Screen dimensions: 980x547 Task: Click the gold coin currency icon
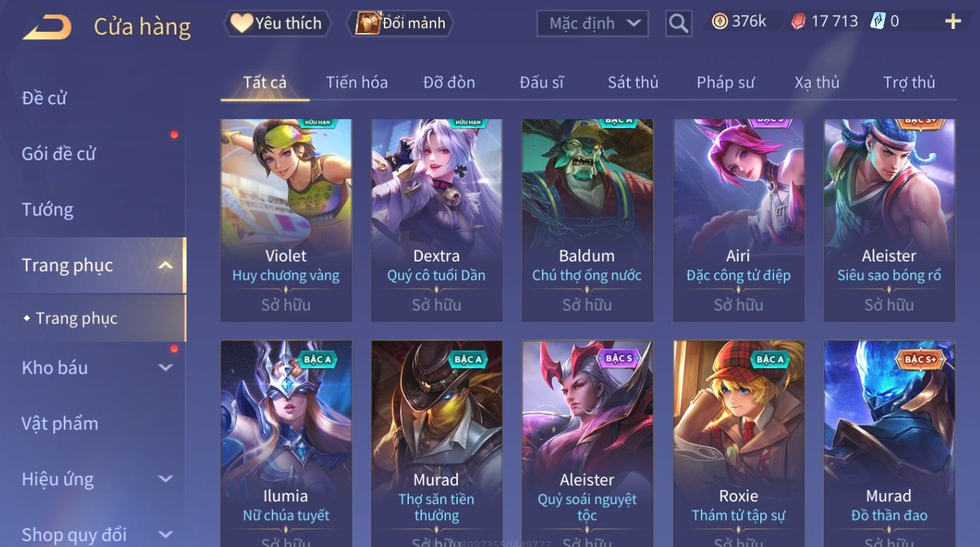(x=719, y=22)
